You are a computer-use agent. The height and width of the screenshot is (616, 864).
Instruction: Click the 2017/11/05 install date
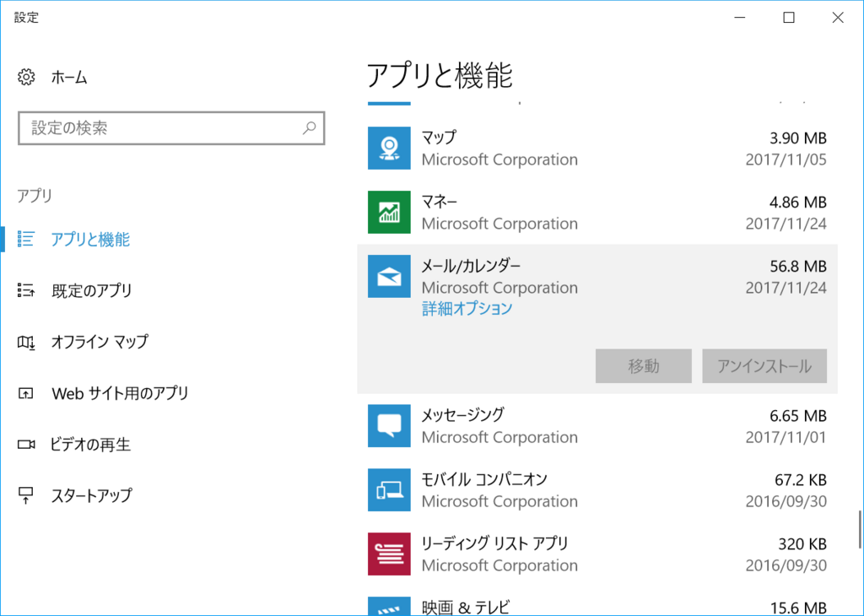tap(786, 159)
